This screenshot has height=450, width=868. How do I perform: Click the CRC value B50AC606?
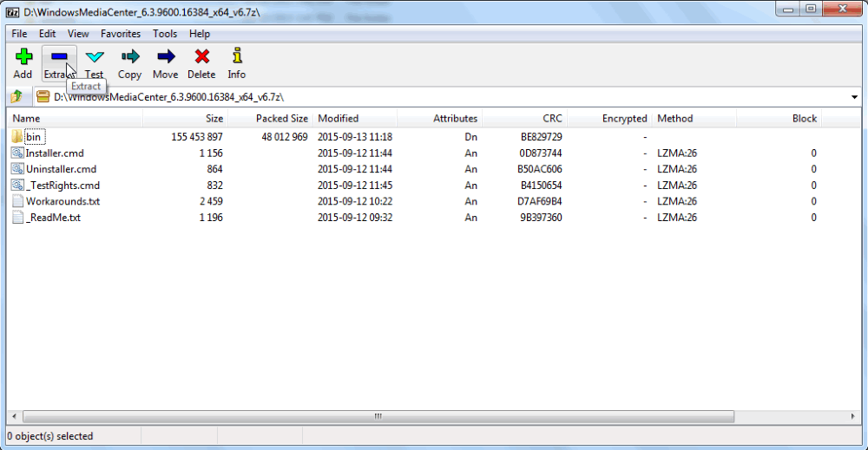(x=540, y=169)
